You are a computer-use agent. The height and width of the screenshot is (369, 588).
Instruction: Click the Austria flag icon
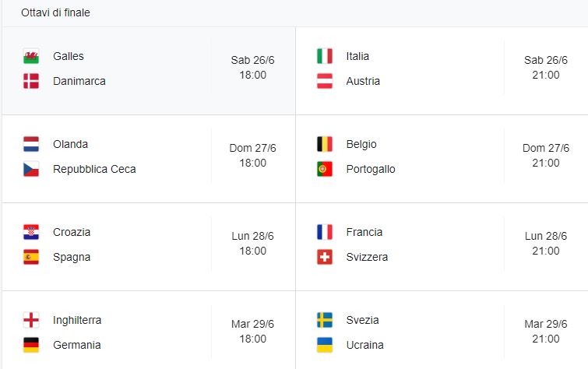325,81
